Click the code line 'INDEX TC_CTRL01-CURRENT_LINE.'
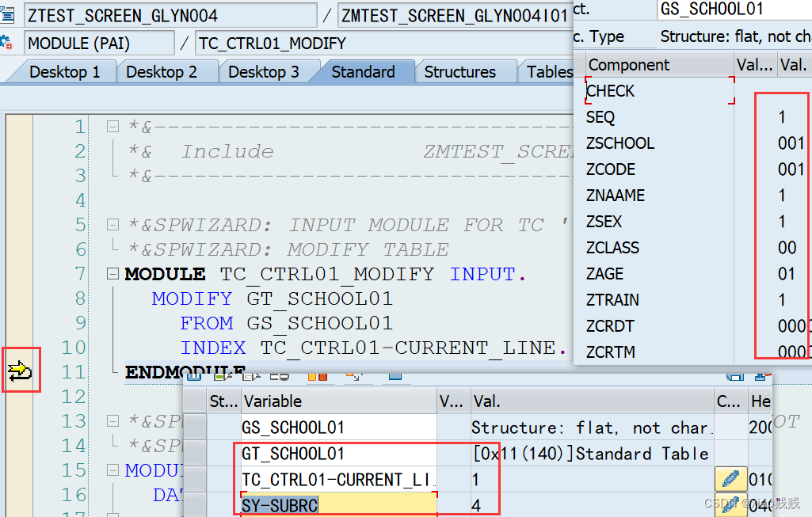Screen dimensions: 812x517 (373, 348)
